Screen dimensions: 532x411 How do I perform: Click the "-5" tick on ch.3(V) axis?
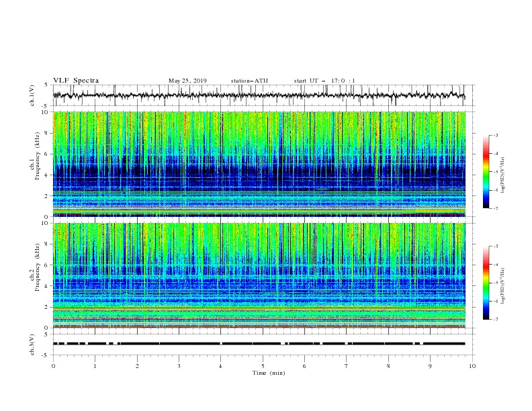click(x=46, y=355)
